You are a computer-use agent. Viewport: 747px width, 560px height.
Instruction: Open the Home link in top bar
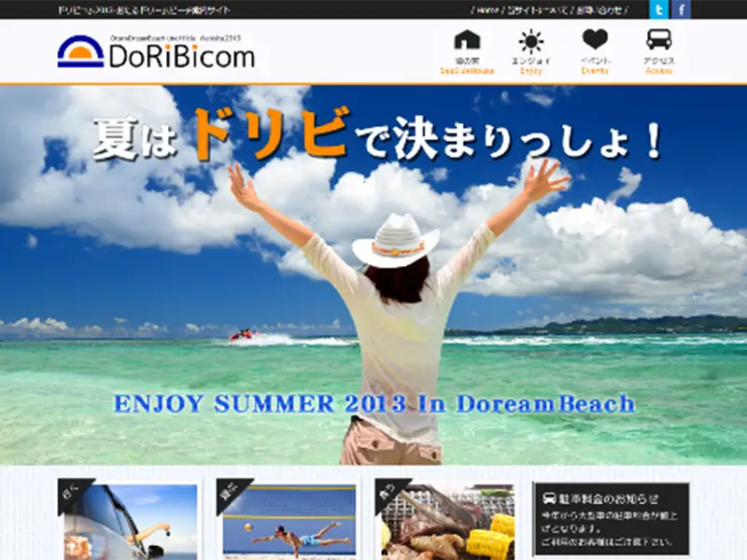487,10
